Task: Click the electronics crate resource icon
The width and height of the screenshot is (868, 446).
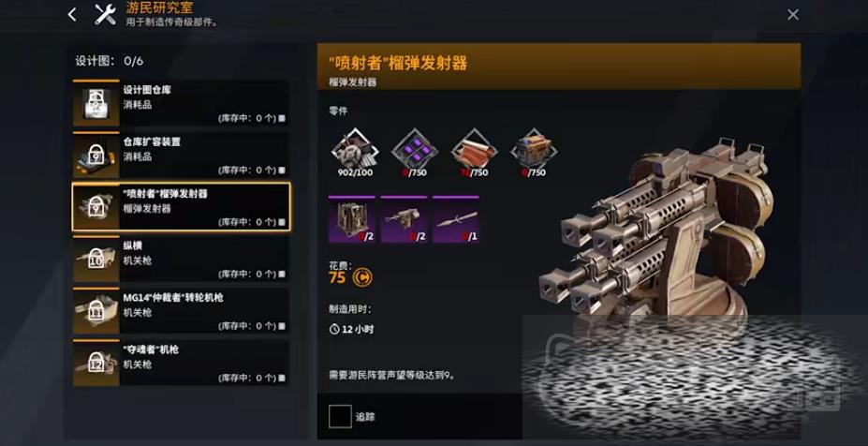Action: [535, 148]
